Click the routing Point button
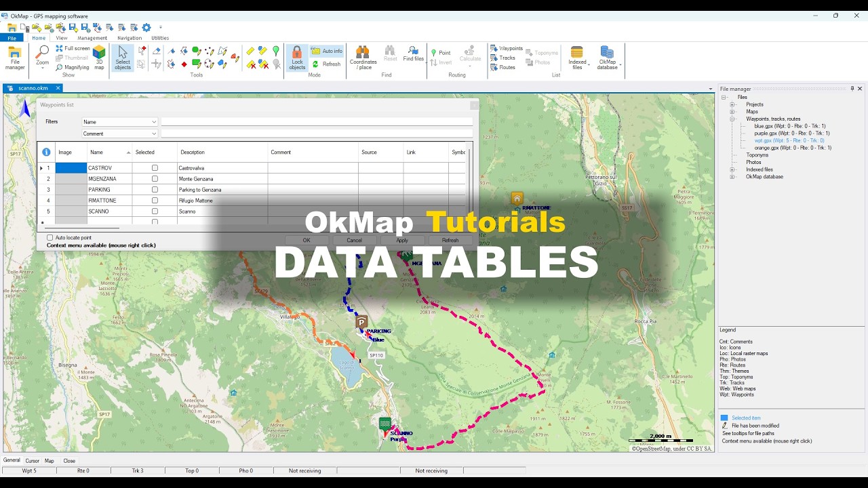 click(440, 52)
